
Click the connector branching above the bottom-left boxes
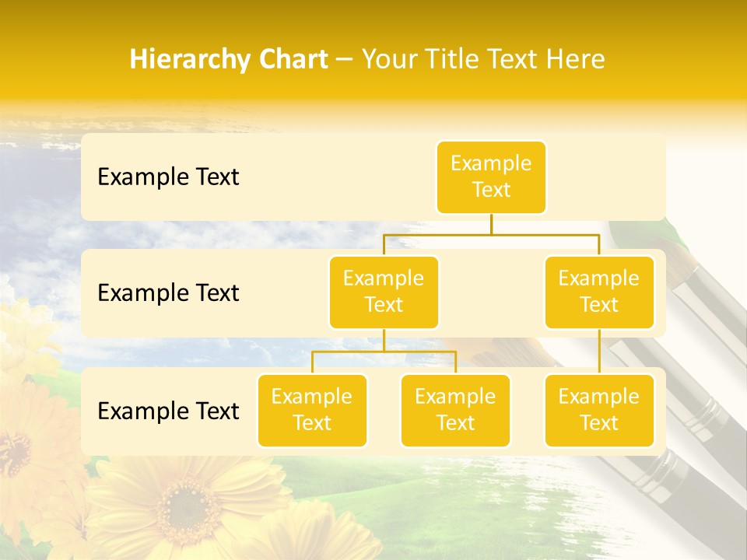384,352
